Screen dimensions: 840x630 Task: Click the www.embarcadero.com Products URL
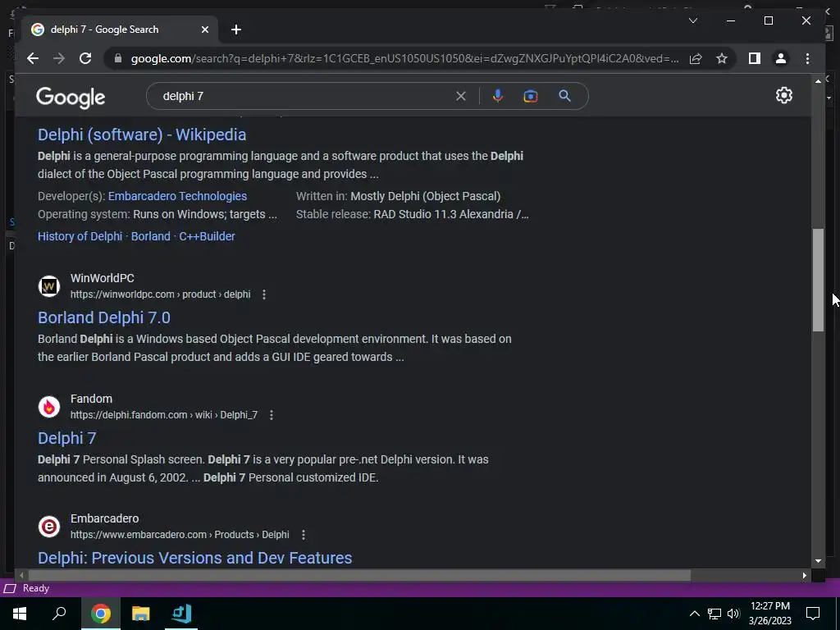180,535
